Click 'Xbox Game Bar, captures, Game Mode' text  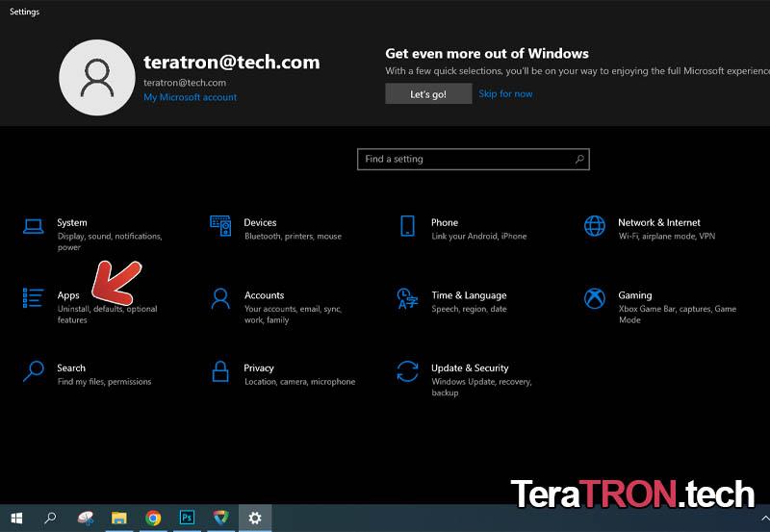coord(678,314)
